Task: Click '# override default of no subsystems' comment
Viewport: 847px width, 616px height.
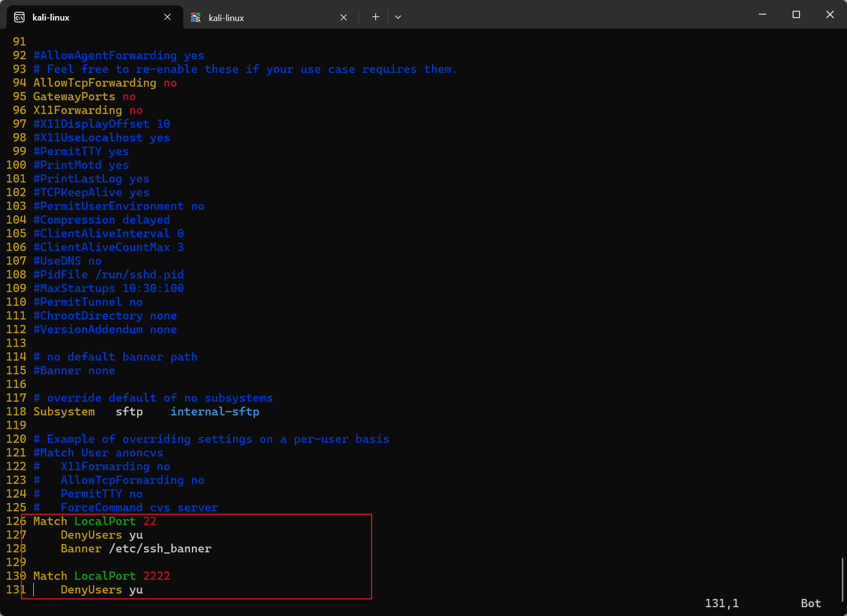Action: click(153, 398)
